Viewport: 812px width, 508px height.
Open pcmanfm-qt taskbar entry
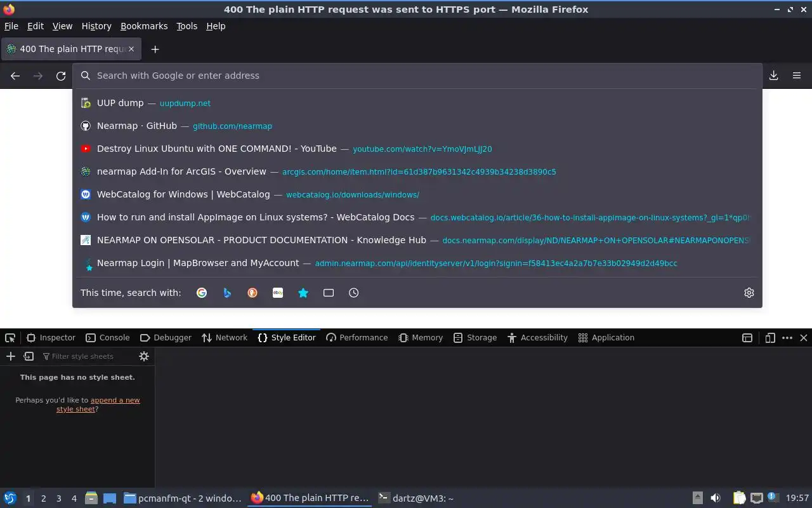[183, 498]
